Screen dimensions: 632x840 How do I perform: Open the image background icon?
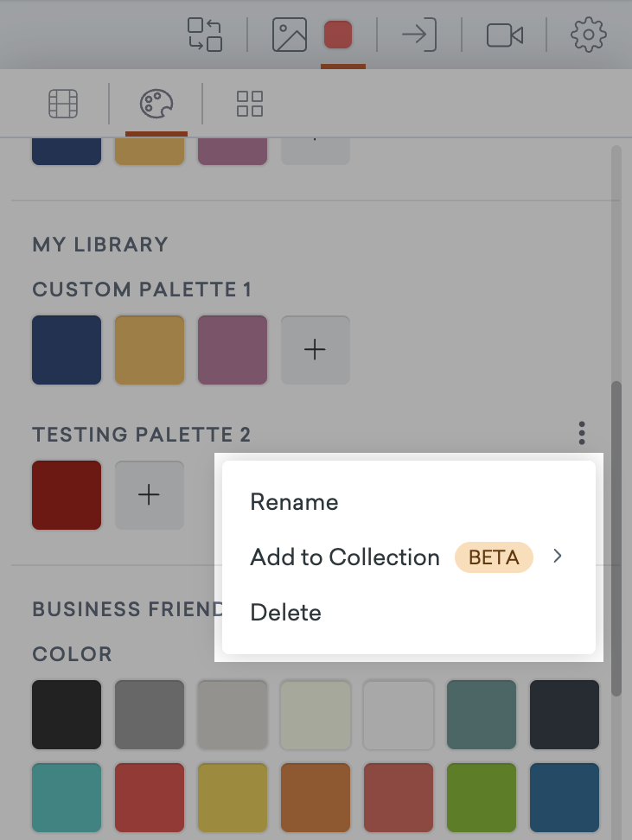tap(290, 35)
